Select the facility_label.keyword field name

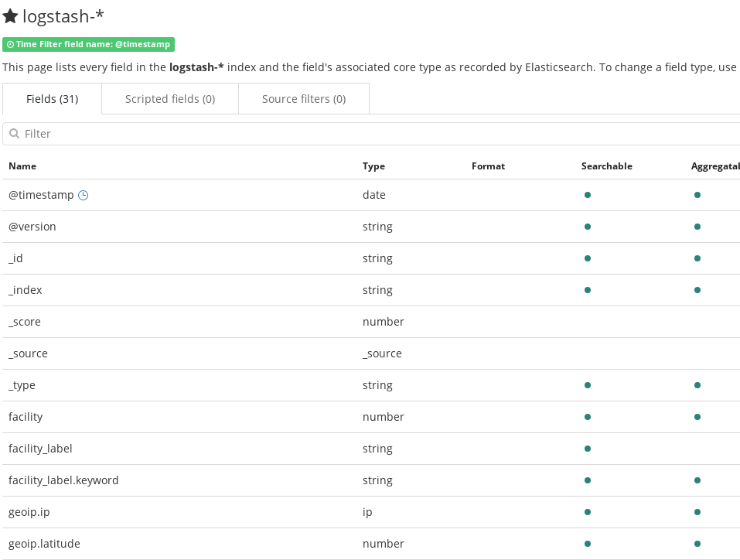63,480
